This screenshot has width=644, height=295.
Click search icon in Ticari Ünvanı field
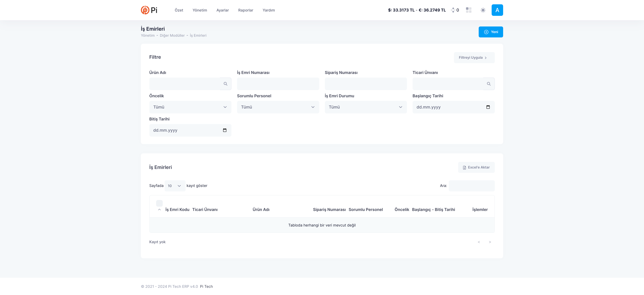(488, 84)
